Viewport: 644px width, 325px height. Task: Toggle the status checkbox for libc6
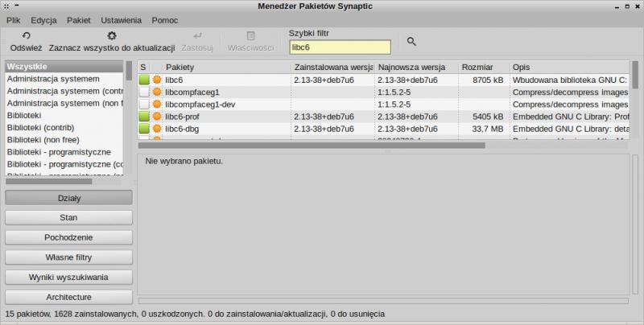tap(144, 80)
